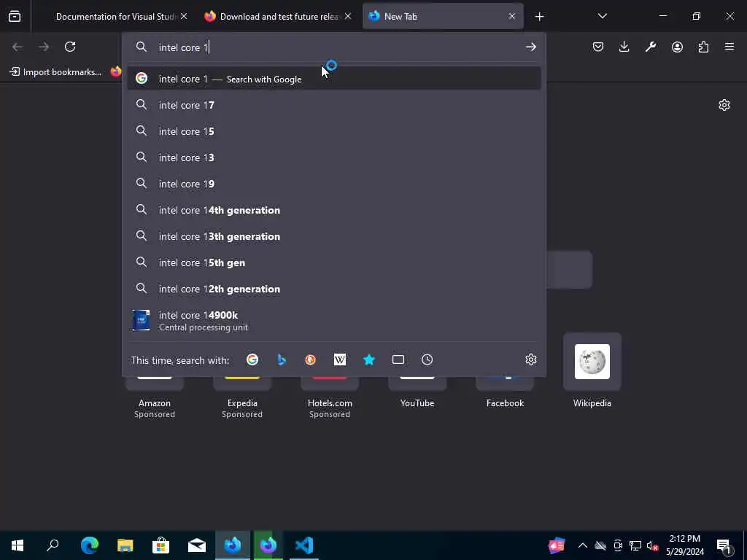The width and height of the screenshot is (747, 560).
Task: Open the Firefox account icon
Action: click(677, 47)
